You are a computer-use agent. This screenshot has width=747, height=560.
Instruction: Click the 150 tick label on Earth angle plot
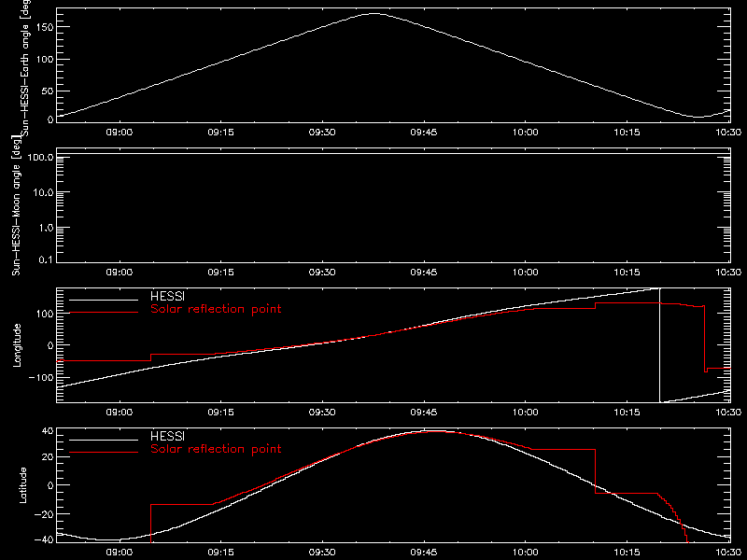tap(44, 28)
